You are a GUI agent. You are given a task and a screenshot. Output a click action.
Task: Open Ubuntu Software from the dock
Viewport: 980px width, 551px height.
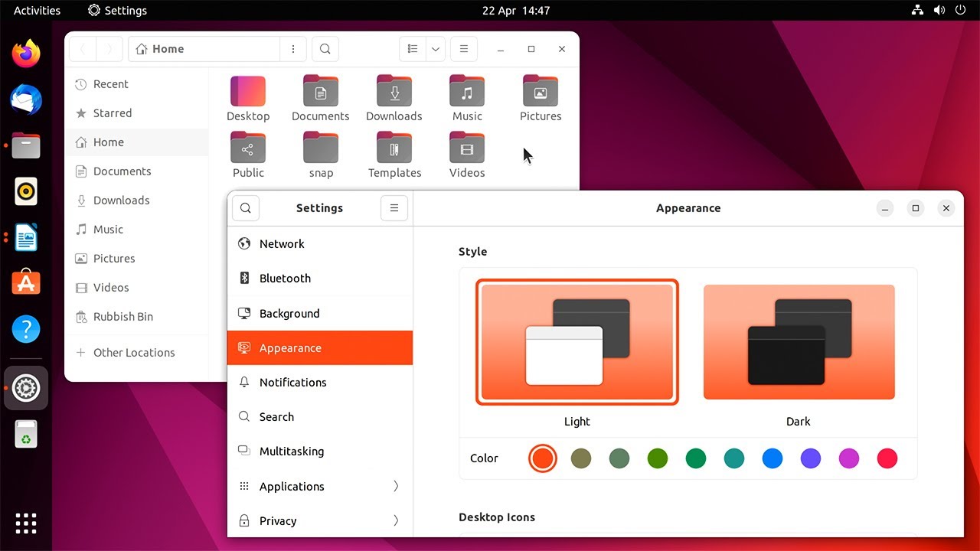[26, 282]
